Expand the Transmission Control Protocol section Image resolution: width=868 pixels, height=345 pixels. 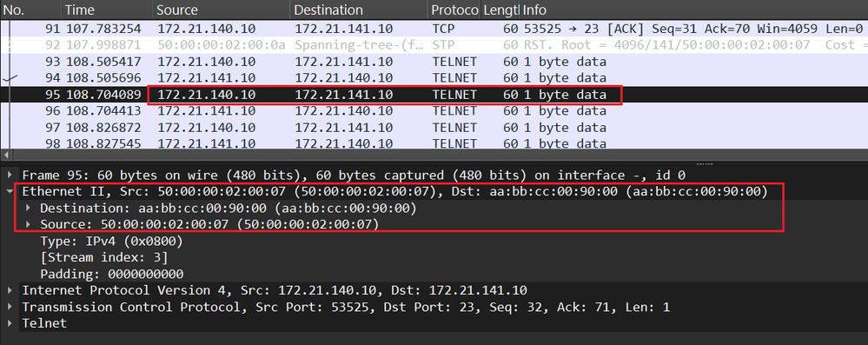point(10,307)
